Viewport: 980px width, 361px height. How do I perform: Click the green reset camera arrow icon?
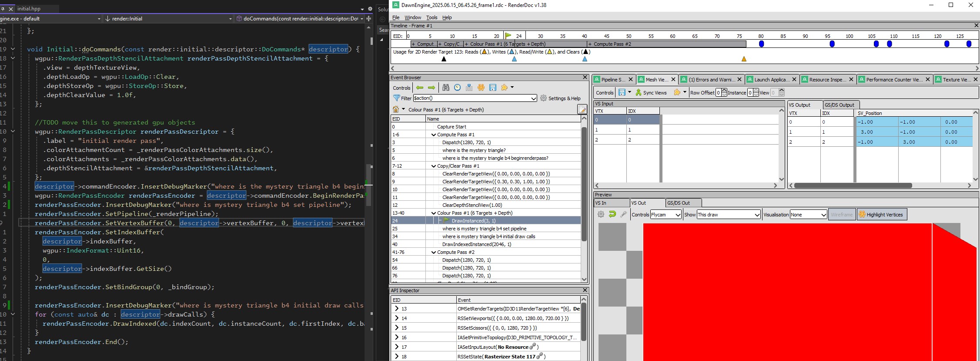612,214
